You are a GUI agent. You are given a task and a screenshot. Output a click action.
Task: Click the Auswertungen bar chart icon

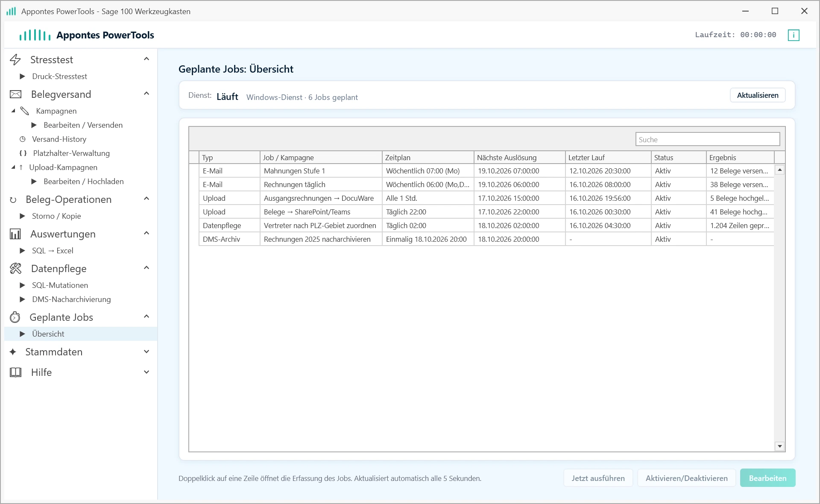tap(15, 234)
